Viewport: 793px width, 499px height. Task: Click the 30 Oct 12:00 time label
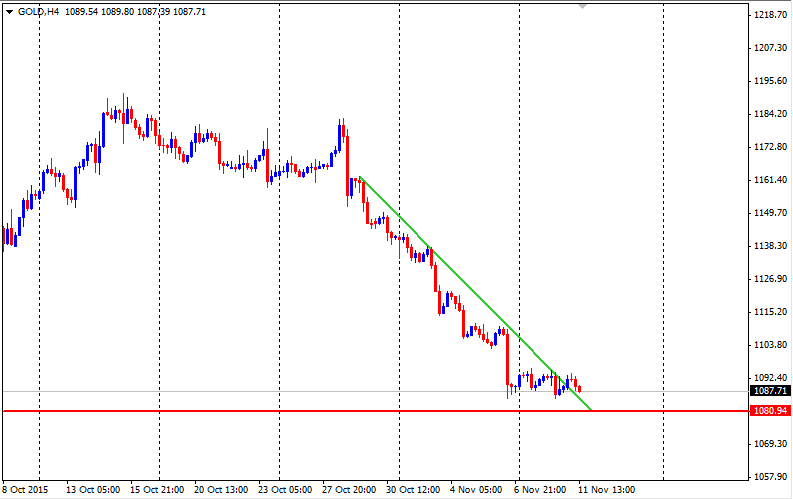414,489
